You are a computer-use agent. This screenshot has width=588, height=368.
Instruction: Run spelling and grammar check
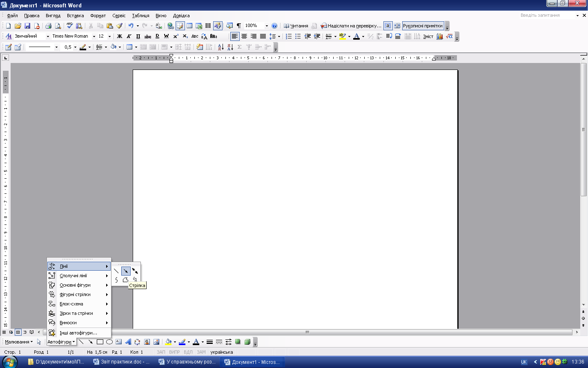[x=69, y=26]
